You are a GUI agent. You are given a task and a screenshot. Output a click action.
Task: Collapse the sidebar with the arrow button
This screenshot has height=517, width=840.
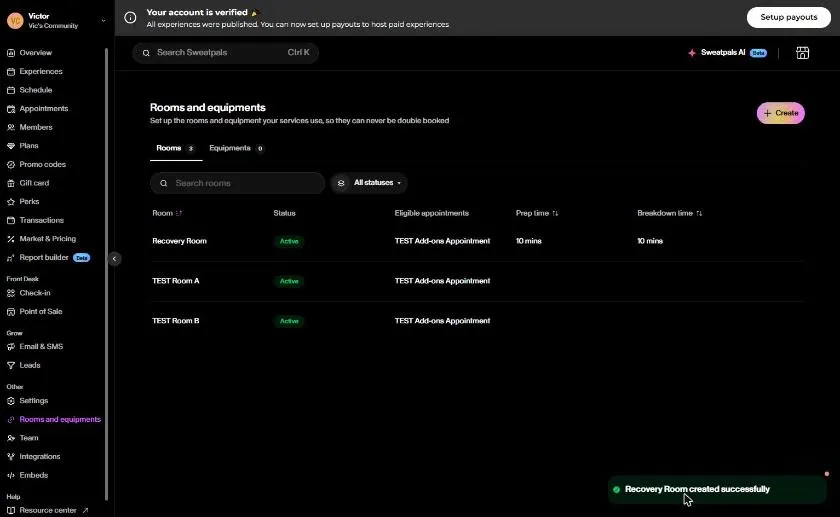(114, 259)
